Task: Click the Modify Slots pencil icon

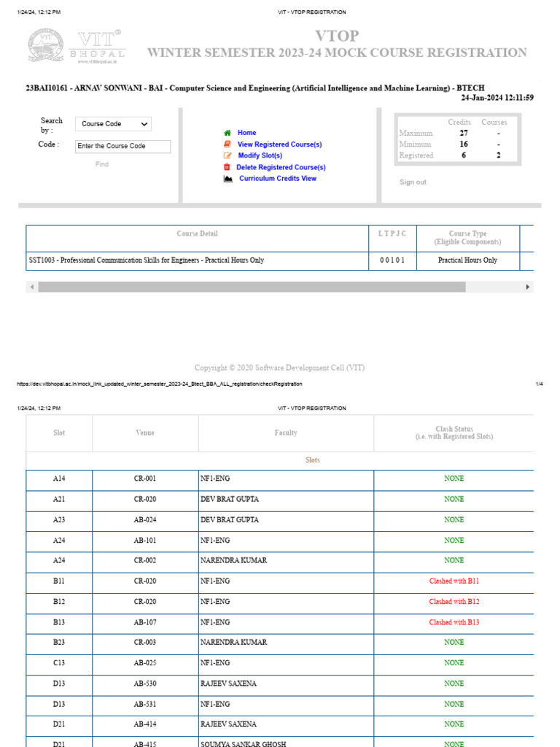Action: point(227,155)
